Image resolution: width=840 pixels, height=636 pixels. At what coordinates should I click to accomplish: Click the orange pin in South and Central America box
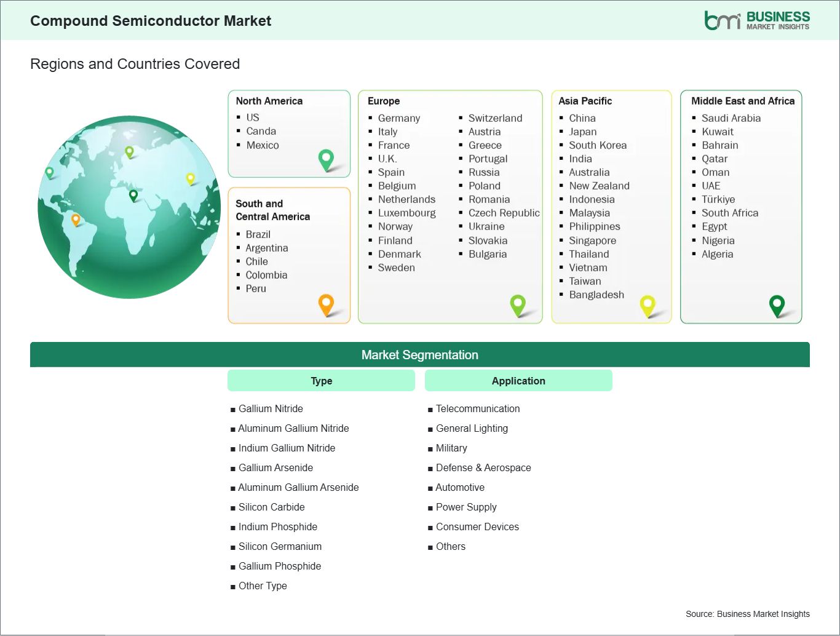tap(326, 304)
